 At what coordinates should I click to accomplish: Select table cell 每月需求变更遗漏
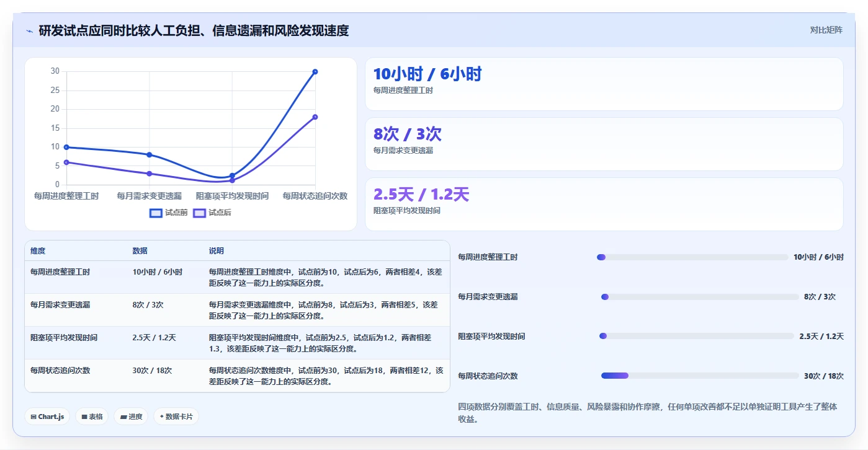[x=60, y=305]
